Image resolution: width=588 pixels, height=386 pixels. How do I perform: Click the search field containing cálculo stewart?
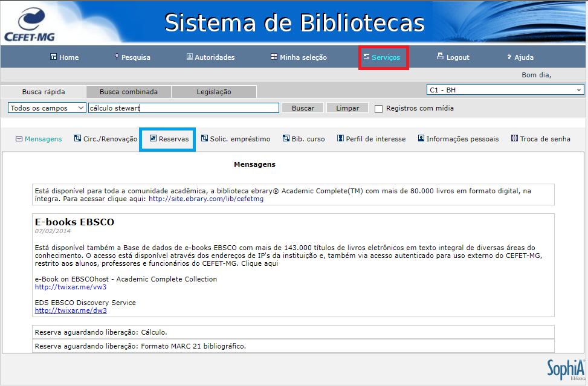[184, 108]
